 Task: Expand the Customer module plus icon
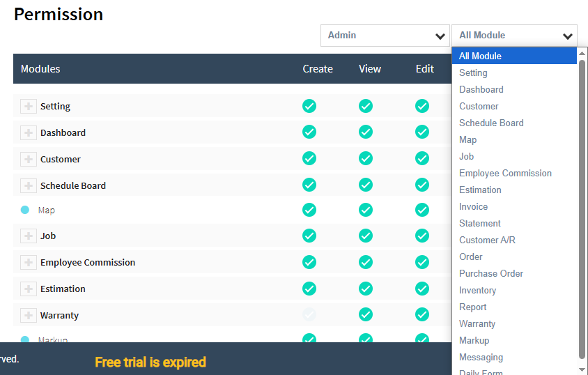point(29,160)
